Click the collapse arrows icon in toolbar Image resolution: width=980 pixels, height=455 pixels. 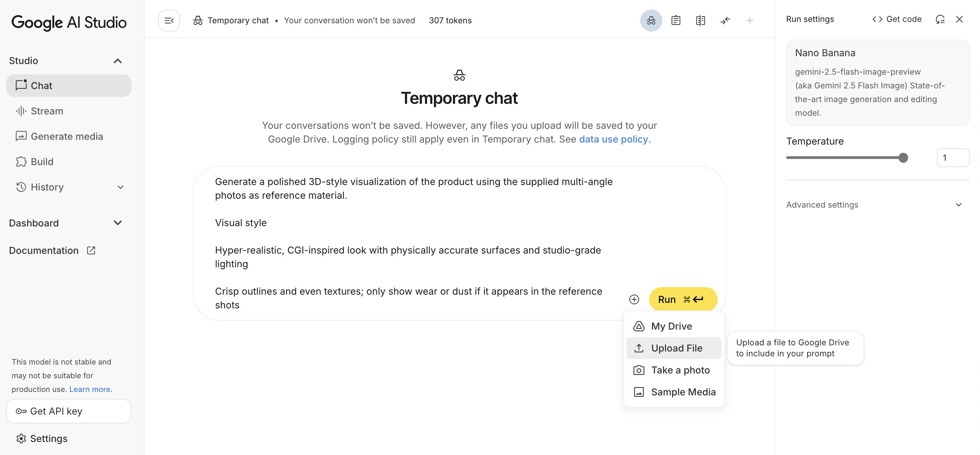725,21
